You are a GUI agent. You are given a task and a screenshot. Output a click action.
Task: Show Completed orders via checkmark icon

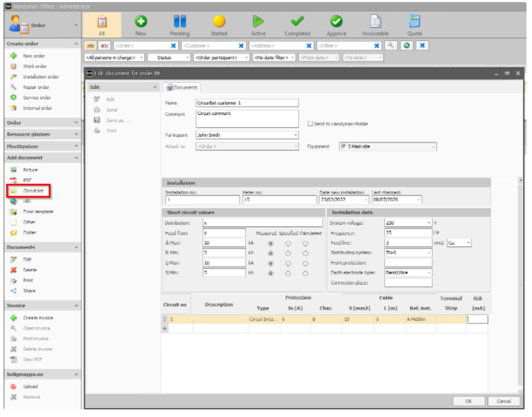pyautogui.click(x=297, y=21)
